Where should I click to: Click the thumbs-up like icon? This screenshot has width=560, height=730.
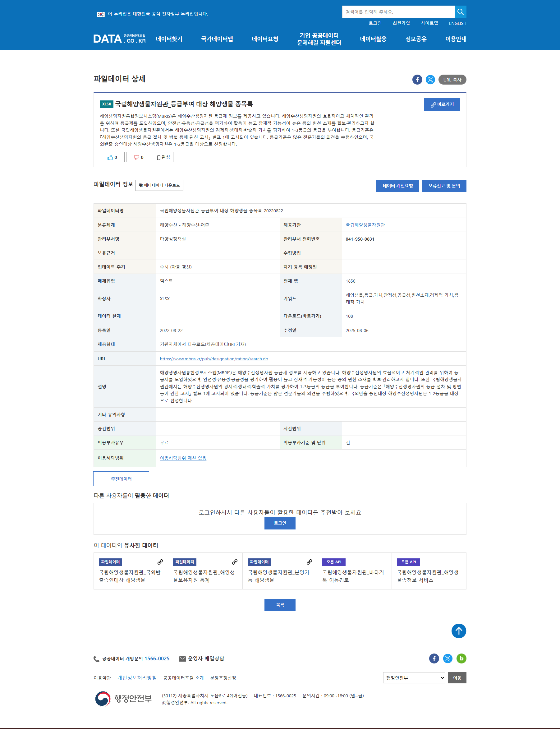tap(110, 157)
